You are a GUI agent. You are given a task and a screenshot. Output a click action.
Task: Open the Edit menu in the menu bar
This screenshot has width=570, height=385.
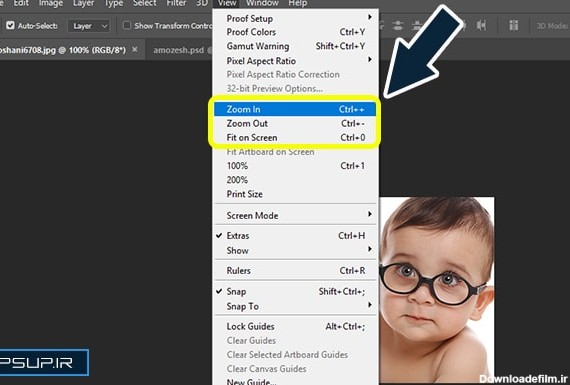pyautogui.click(x=21, y=4)
